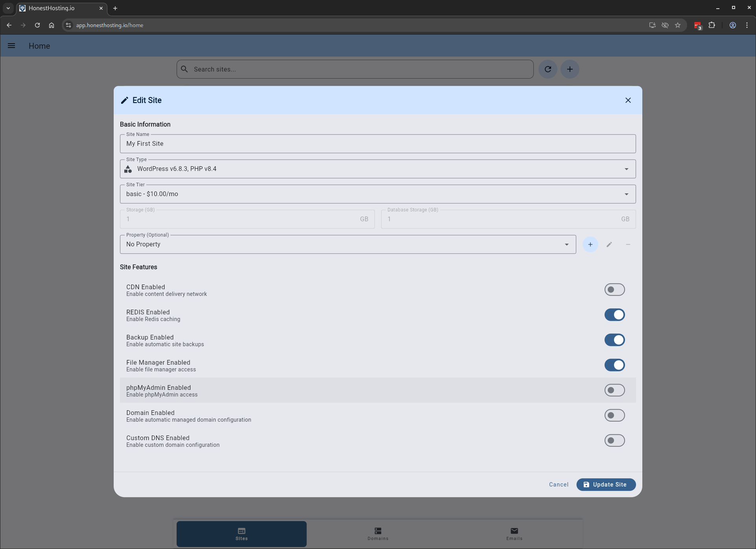Switch to the Domains tab

[x=378, y=534]
